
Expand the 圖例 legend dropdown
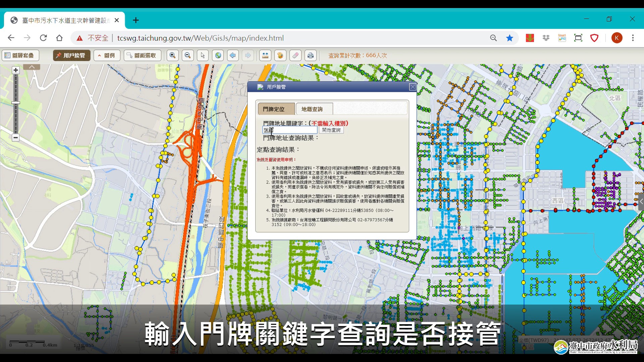tap(107, 55)
